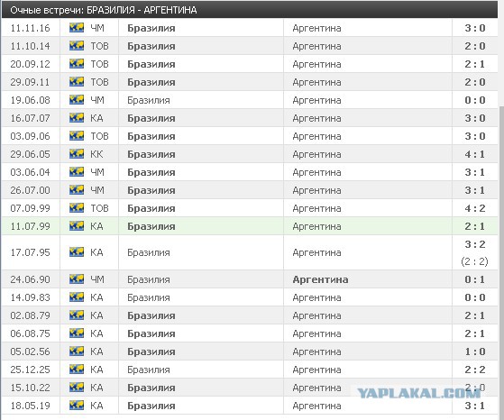Click the flag icon in the 25.12.25 row
Screen dimensions: 504x420
(x=77, y=370)
